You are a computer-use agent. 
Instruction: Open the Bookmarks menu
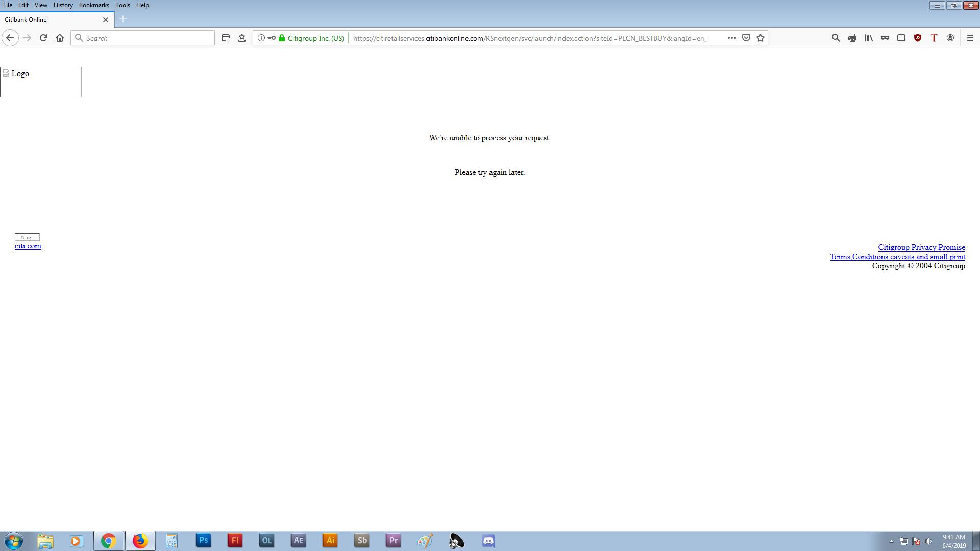coord(94,5)
